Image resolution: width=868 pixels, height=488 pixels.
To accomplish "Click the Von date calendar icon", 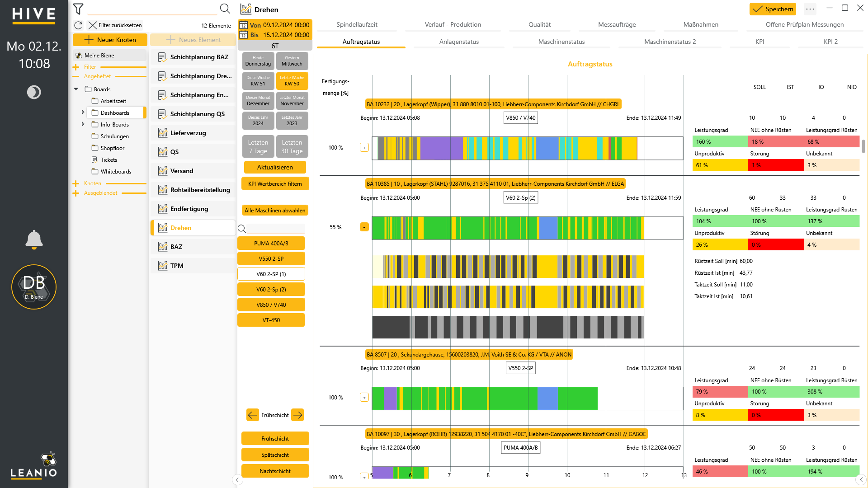I will (x=243, y=25).
